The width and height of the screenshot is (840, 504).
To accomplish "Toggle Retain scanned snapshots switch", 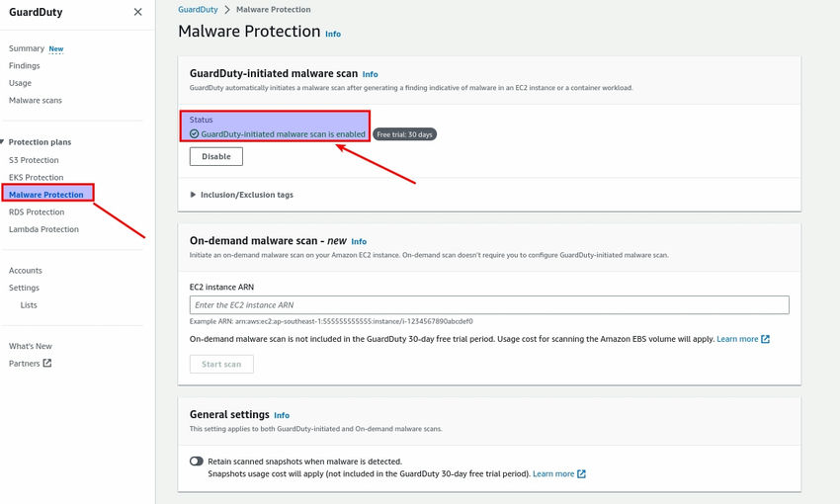I will coord(197,462).
